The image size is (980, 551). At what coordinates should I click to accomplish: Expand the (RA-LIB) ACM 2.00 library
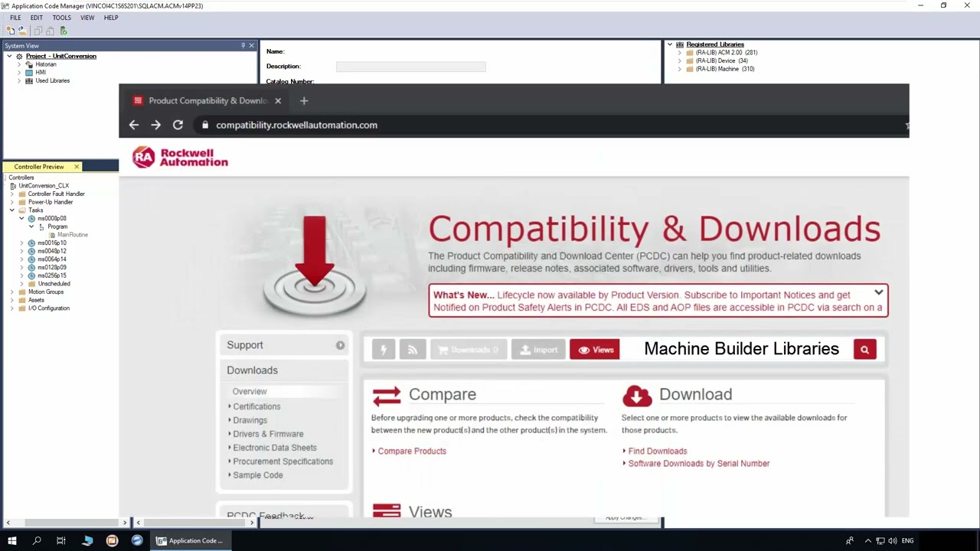tap(680, 53)
